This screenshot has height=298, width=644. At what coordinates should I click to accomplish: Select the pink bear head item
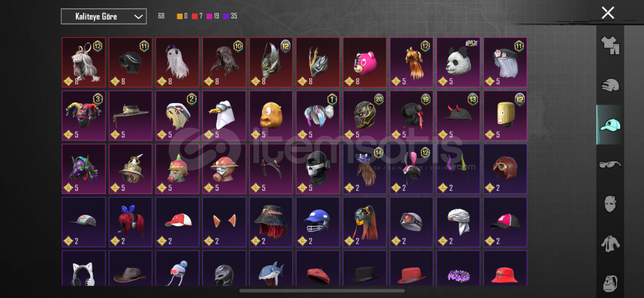pos(365,62)
